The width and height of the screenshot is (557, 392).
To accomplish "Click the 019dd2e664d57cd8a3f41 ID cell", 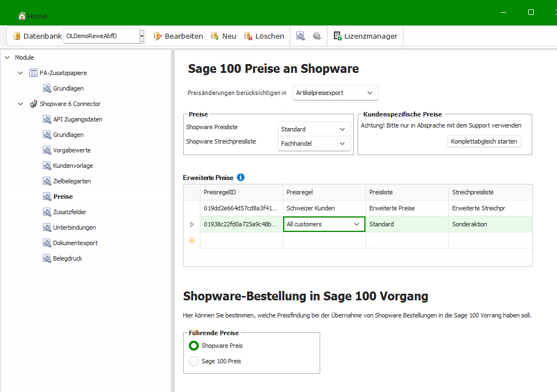I will (x=241, y=208).
